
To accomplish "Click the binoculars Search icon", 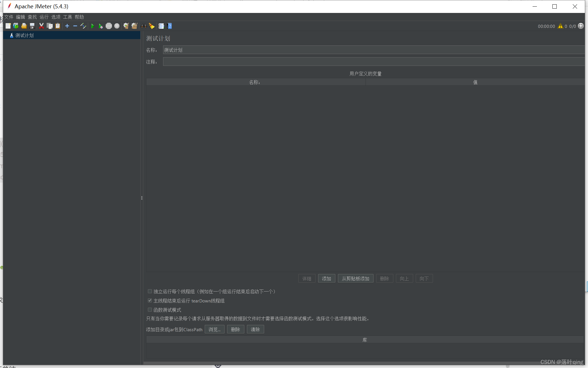I will pos(144,26).
